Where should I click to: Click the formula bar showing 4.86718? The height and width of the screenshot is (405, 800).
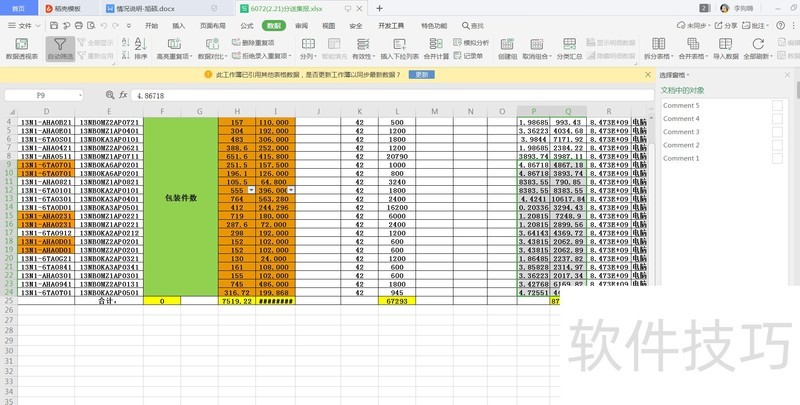pyautogui.click(x=392, y=95)
